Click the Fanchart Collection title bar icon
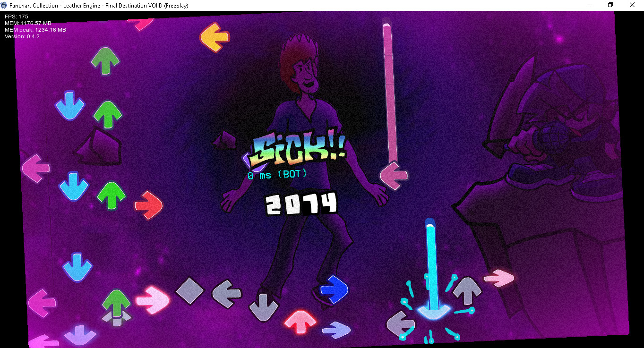This screenshot has width=644, height=348. pyautogui.click(x=4, y=5)
